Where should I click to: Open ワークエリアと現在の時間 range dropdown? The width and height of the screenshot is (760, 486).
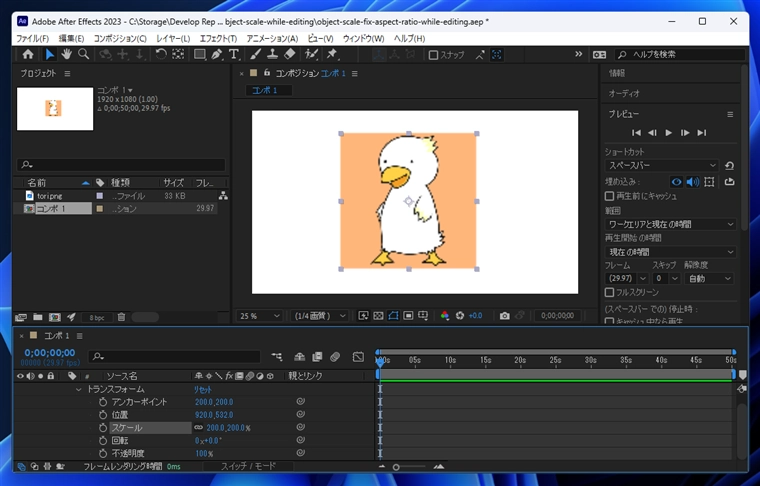(x=670, y=224)
